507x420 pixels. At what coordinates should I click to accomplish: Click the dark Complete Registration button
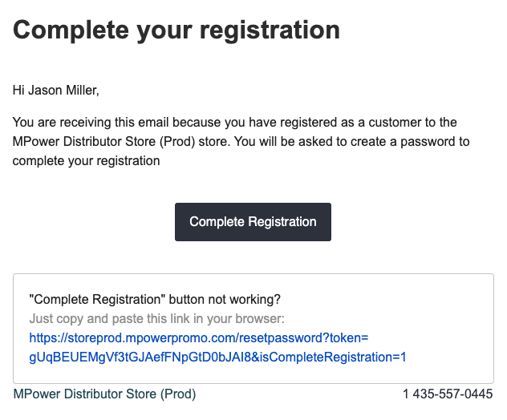click(x=253, y=222)
